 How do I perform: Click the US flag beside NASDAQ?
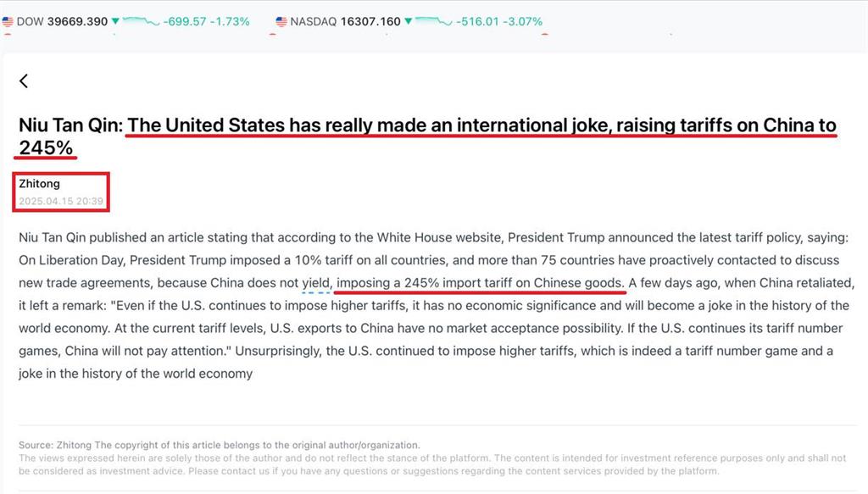tap(281, 21)
